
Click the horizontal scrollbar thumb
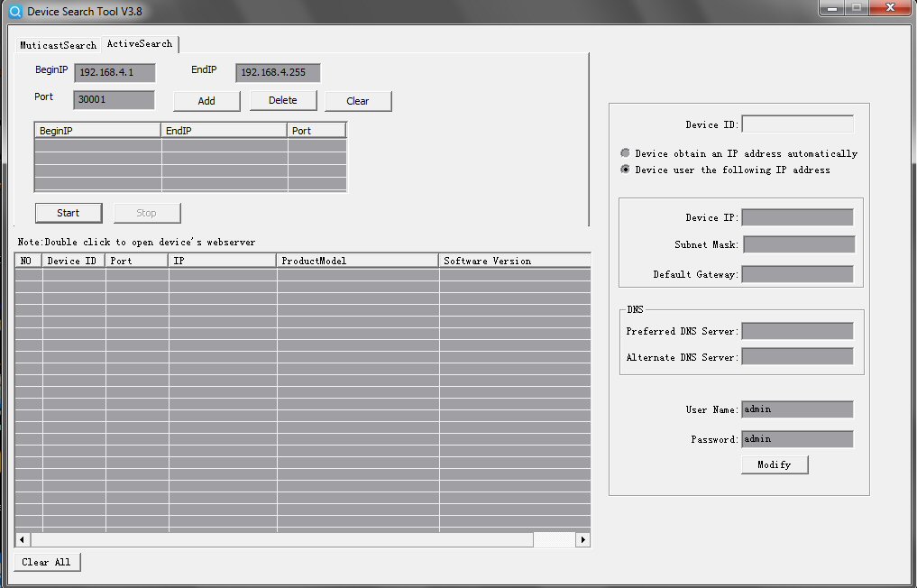click(x=282, y=539)
